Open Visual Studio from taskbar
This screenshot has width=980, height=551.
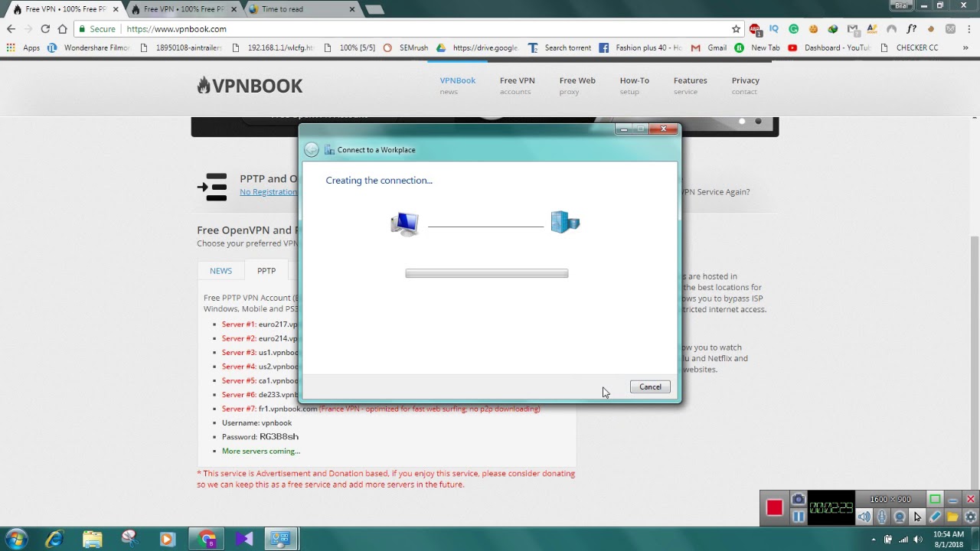[244, 539]
